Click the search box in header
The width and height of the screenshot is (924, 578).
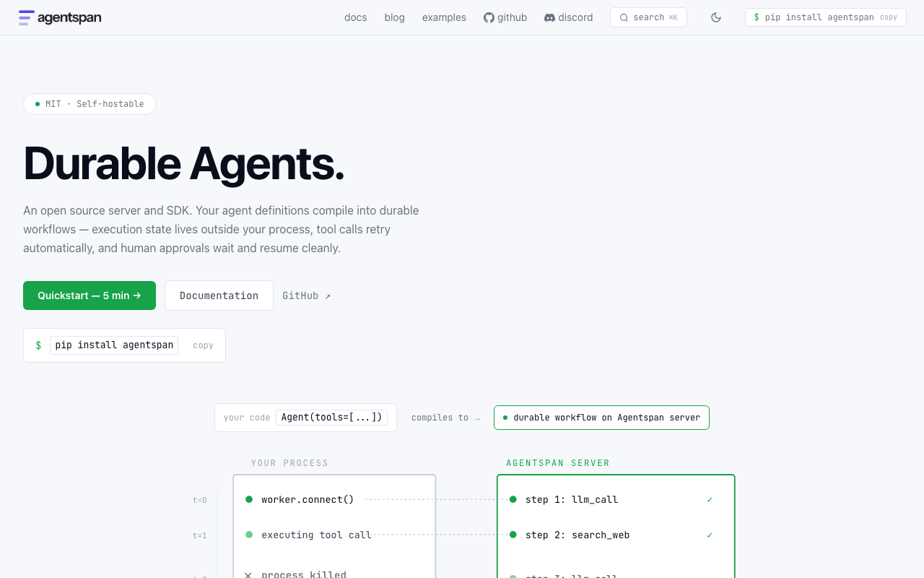coord(648,17)
